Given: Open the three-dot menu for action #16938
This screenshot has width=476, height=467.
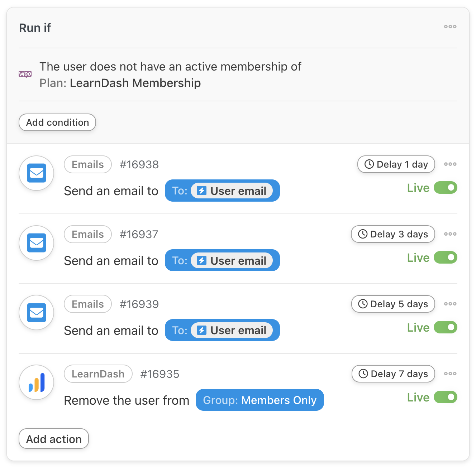Looking at the screenshot, I should 450,164.
